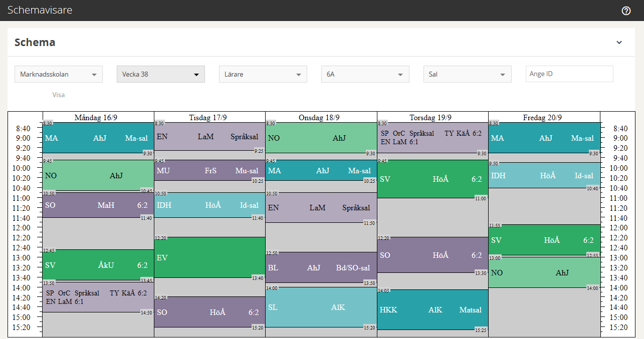Click the Schemavisare title
The width and height of the screenshot is (644, 339).
click(40, 10)
